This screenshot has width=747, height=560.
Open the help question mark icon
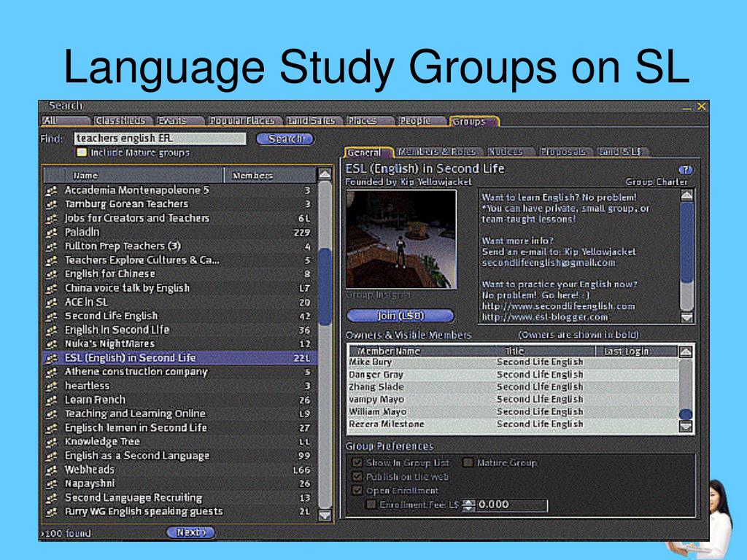[685, 170]
